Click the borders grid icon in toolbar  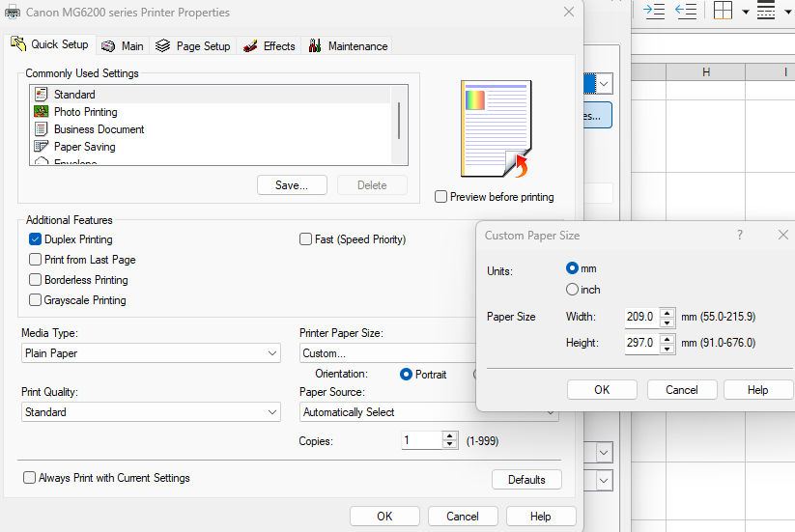[723, 11]
